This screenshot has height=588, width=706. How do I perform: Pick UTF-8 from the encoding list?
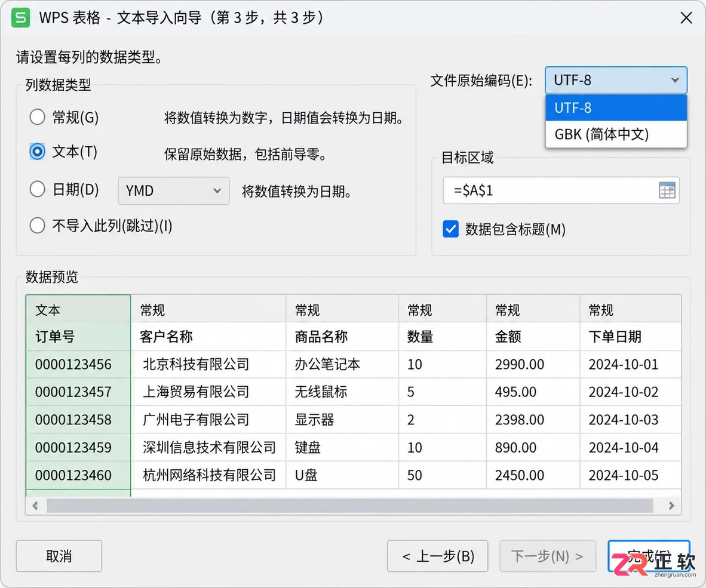[616, 108]
